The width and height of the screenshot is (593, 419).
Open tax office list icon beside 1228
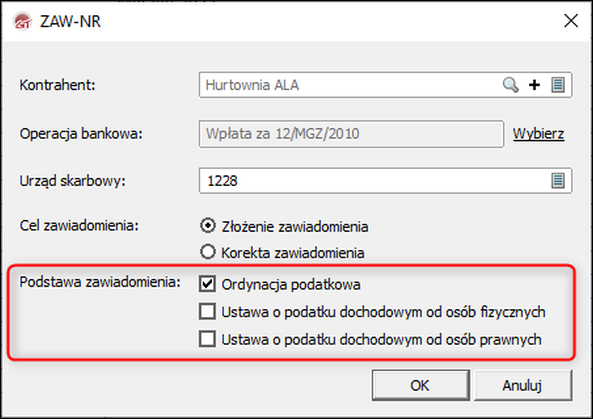click(x=558, y=181)
